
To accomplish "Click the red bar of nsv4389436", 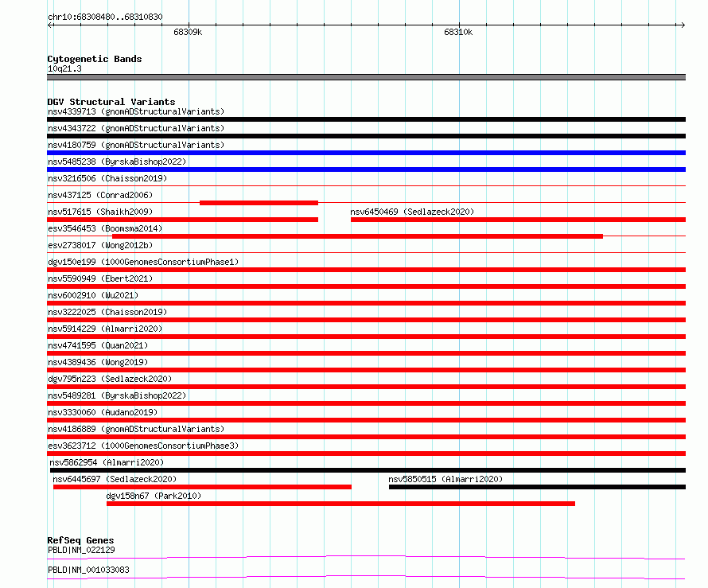I will pos(366,370).
